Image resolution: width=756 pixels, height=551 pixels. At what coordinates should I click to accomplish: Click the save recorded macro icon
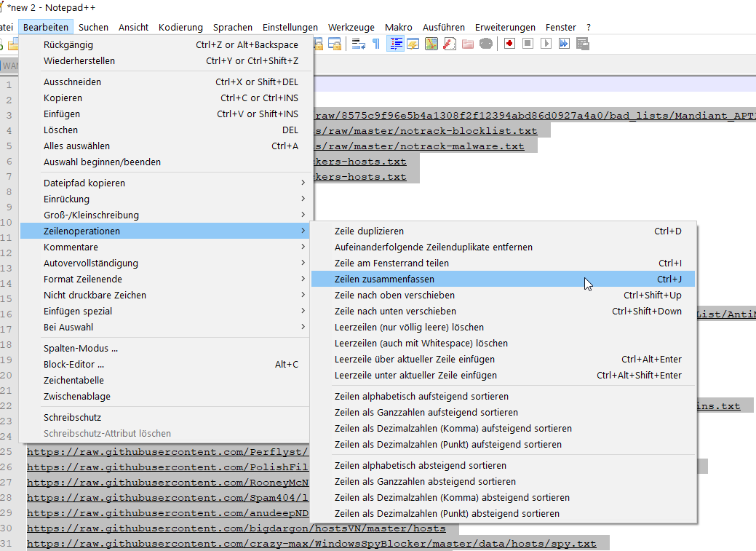(582, 44)
